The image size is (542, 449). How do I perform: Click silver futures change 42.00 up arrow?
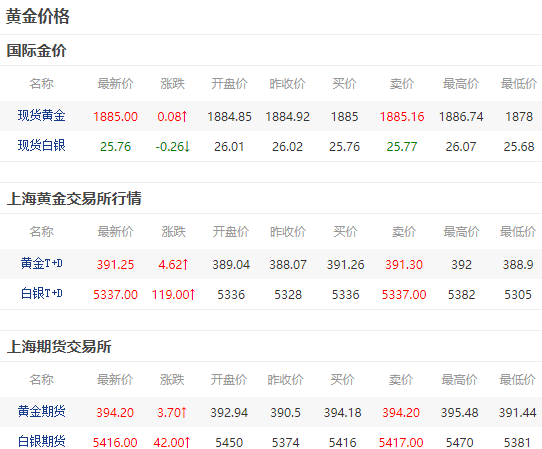pyautogui.click(x=172, y=442)
